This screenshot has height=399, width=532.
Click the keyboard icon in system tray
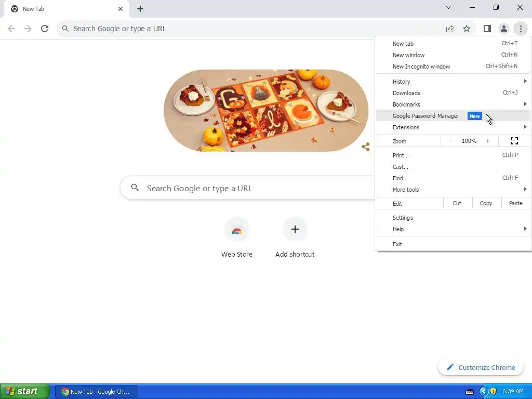point(470,392)
